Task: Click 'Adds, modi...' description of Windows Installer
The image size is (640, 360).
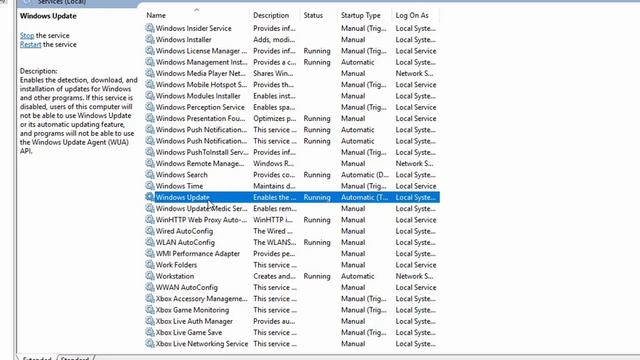Action: [x=274, y=40]
